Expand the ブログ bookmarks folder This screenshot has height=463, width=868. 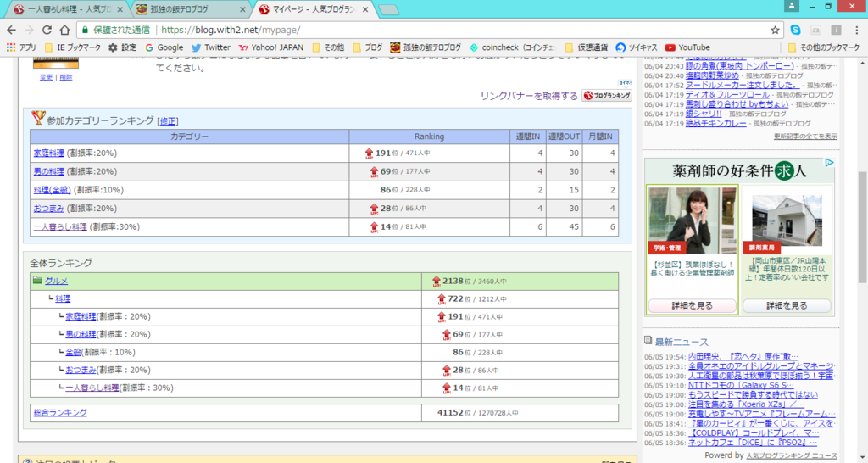(368, 47)
